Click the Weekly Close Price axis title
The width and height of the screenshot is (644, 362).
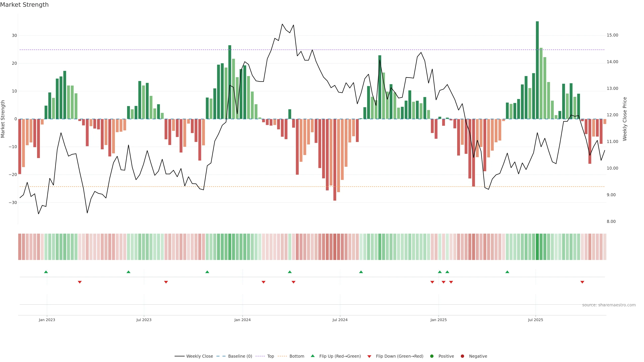click(625, 119)
